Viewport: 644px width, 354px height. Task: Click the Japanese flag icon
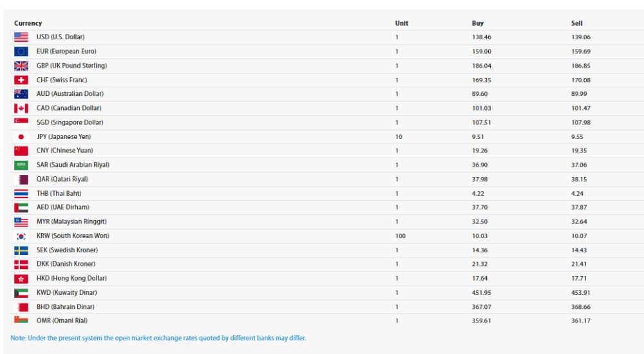(21, 136)
